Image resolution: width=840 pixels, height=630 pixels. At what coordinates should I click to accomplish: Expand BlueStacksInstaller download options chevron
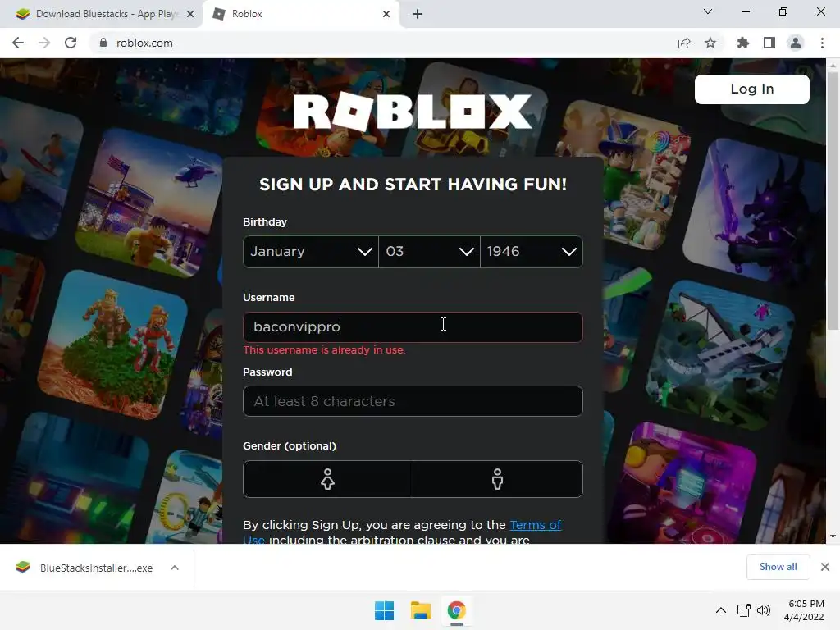pos(175,568)
